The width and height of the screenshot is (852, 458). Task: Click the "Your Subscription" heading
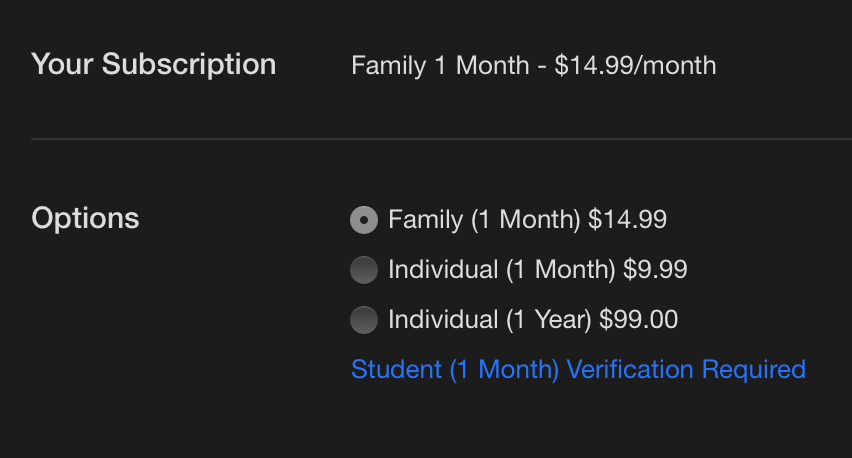[x=153, y=65]
